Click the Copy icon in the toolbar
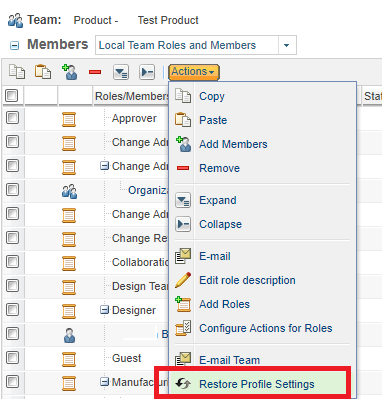This screenshot has width=382, height=399. [x=17, y=72]
